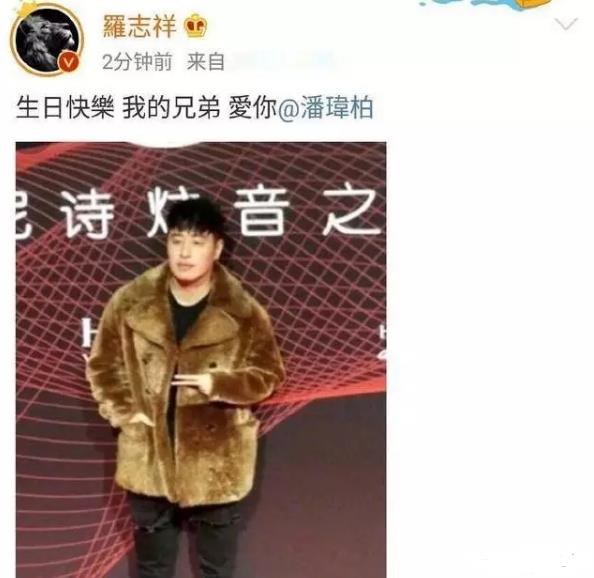594x578 pixels.
Task: Click the orange V verified badge
Action: coord(69,61)
